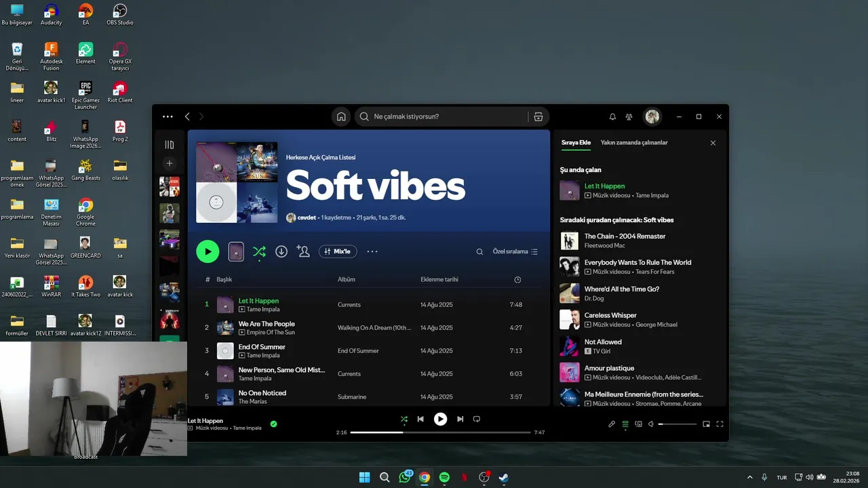Image resolution: width=868 pixels, height=488 pixels.
Task: Open more options for Soft vibes
Action: (x=372, y=251)
